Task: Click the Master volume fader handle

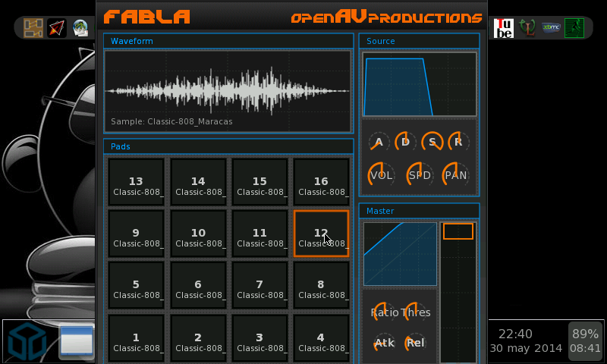Action: pos(458,231)
